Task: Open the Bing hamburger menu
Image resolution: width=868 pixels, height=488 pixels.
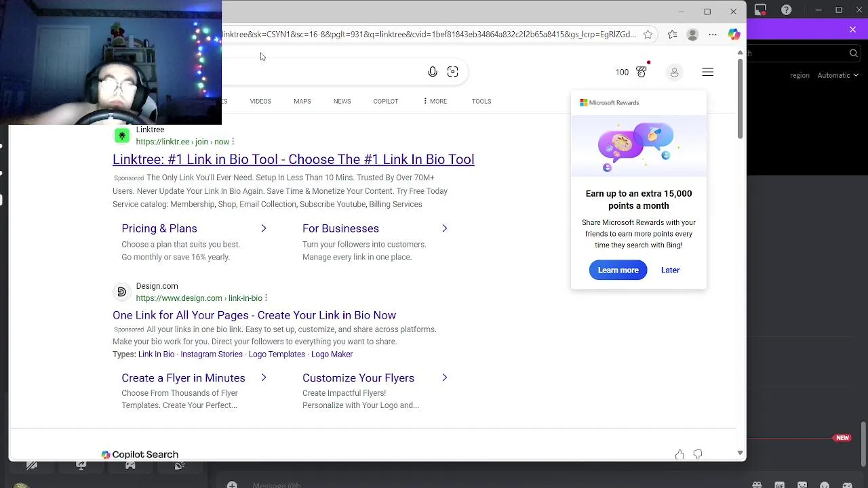Action: (707, 72)
